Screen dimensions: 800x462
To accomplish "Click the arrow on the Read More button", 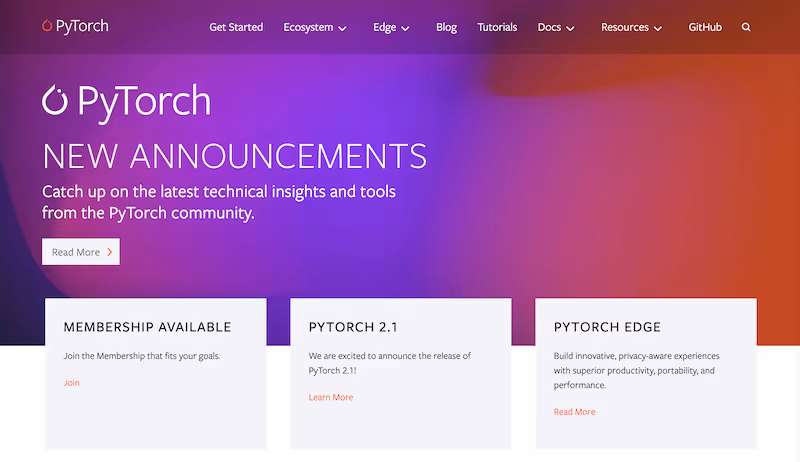I will coord(110,252).
